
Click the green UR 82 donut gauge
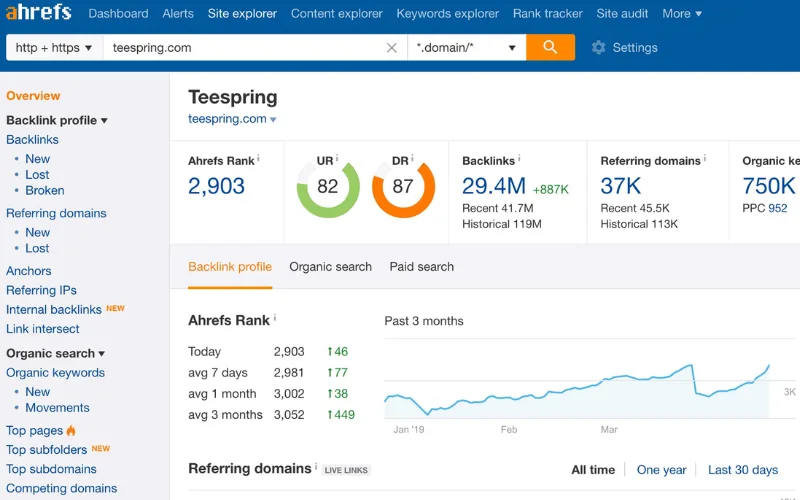(328, 187)
